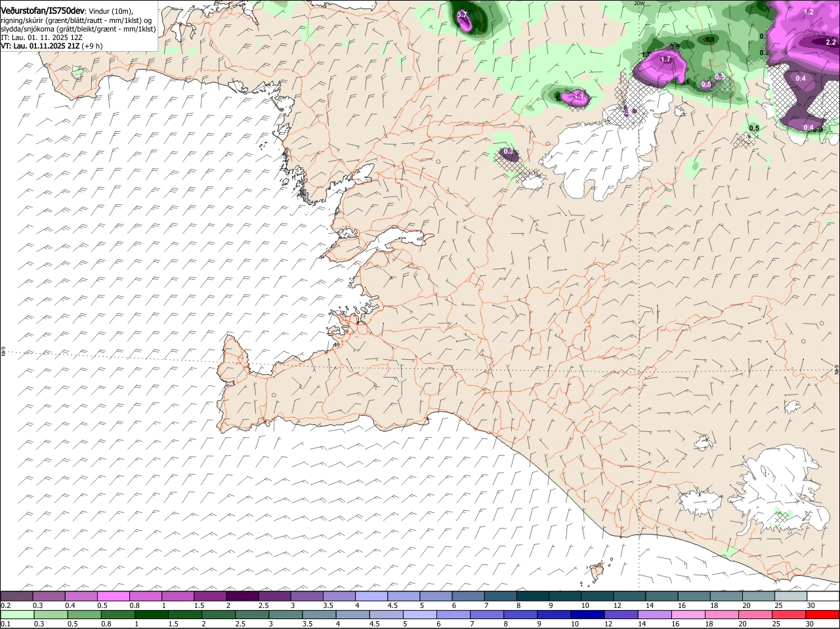Click dark purple swatch between 2 and 2.5
840x629 pixels.
pyautogui.click(x=242, y=596)
